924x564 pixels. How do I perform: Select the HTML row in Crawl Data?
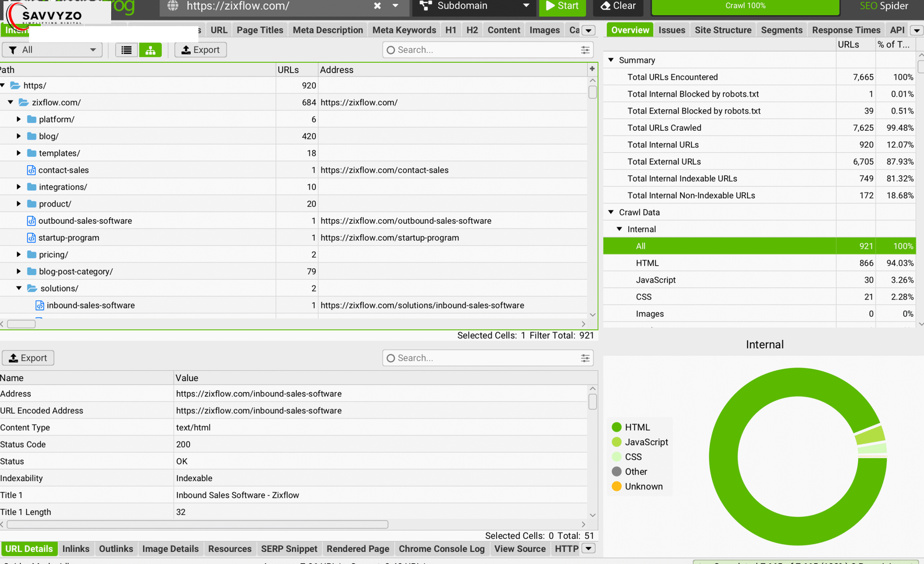(759, 263)
